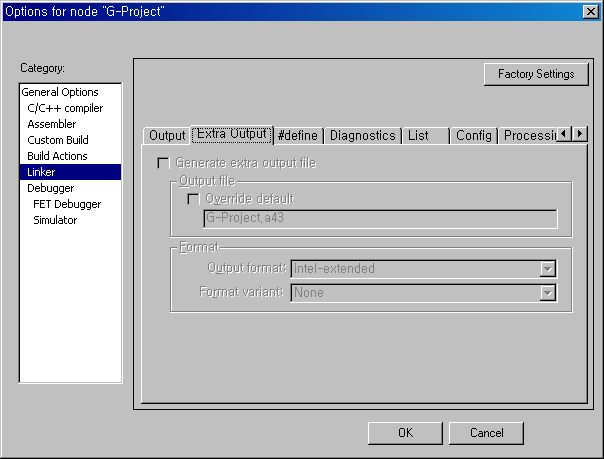
Task: Select C/C++ compiler category
Action: (x=65, y=108)
